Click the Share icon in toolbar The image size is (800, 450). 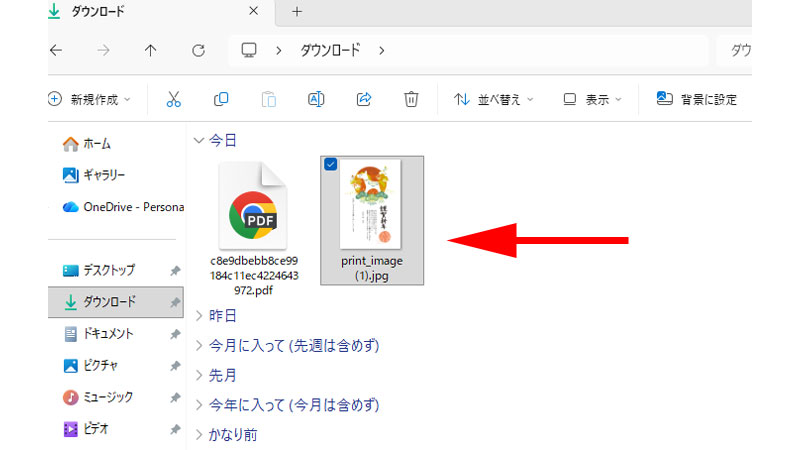pos(364,99)
